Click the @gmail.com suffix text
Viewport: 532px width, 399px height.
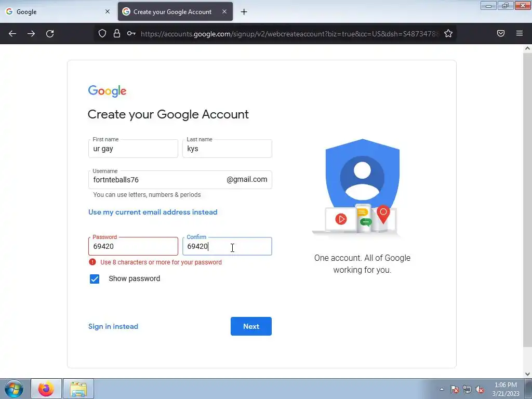click(x=247, y=179)
